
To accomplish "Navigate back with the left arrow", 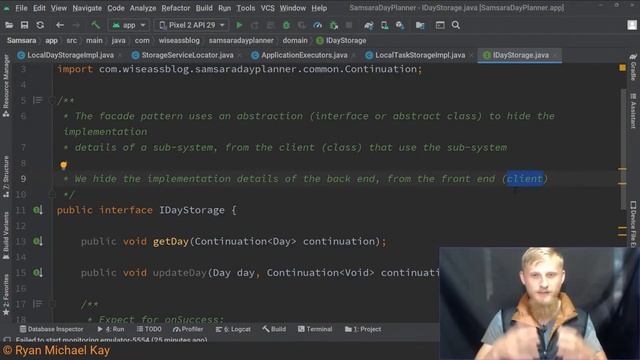I will tap(60, 25).
